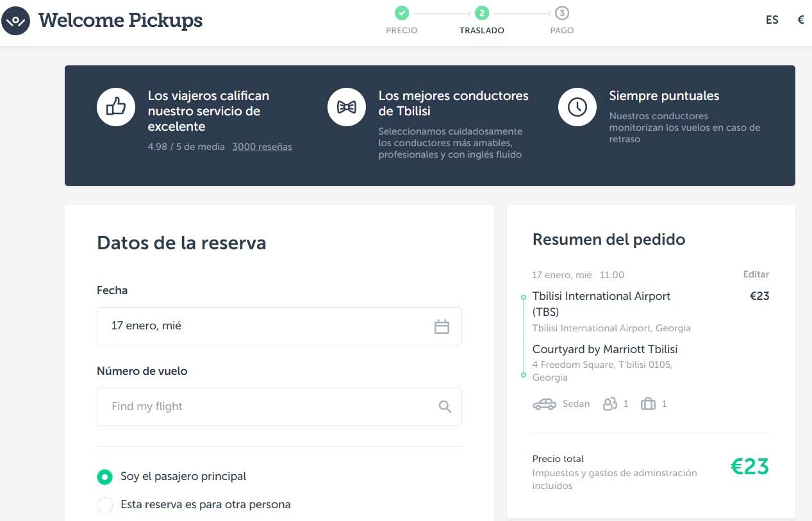
Task: Click the Sedan vehicle type label
Action: click(x=576, y=404)
